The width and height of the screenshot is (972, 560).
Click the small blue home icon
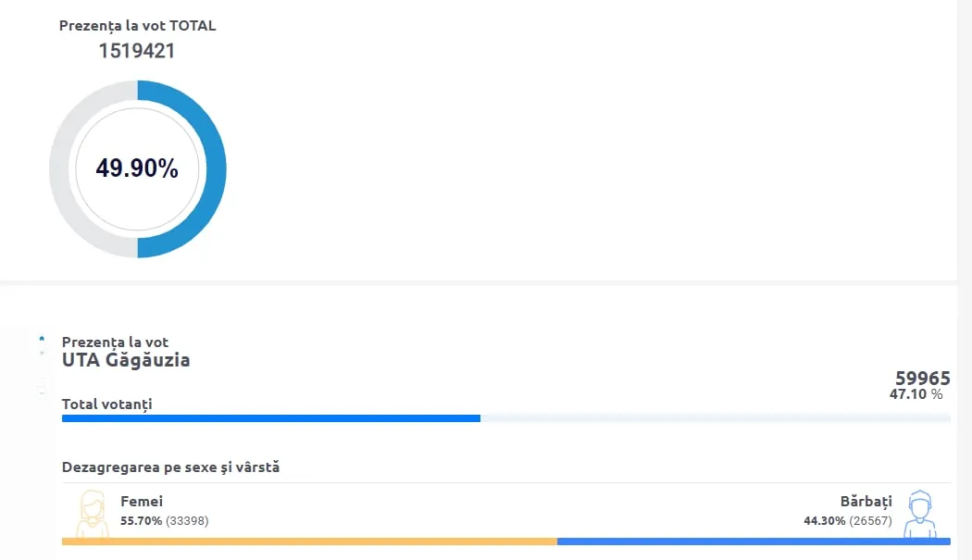pos(42,339)
